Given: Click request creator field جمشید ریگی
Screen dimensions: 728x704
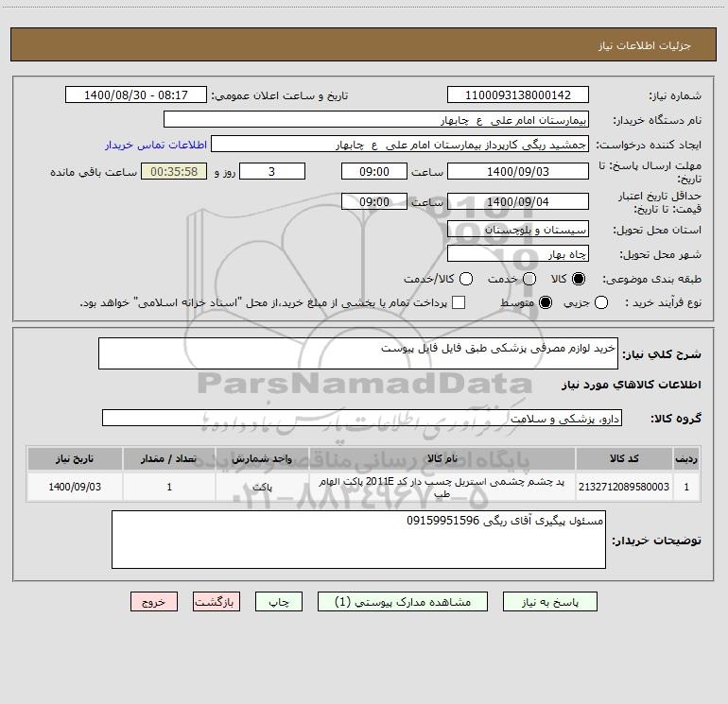Looking at the screenshot, I should [400, 145].
